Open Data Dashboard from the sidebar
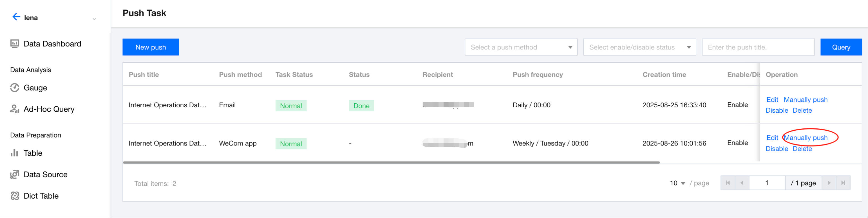Viewport: 868px width, 218px height. pyautogui.click(x=52, y=44)
